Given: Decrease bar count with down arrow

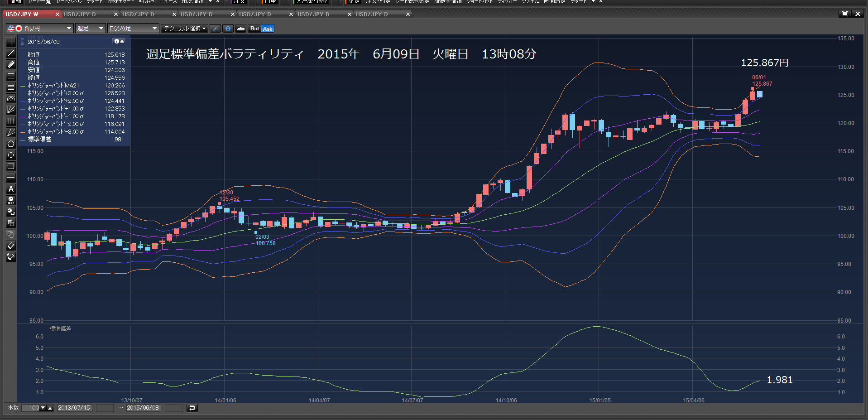Looking at the screenshot, I should [43, 408].
